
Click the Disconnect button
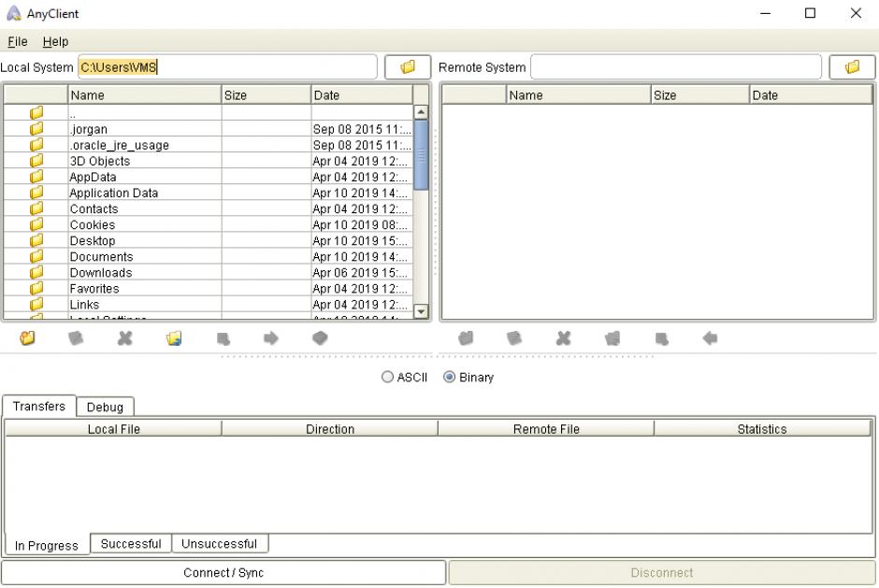point(661,573)
